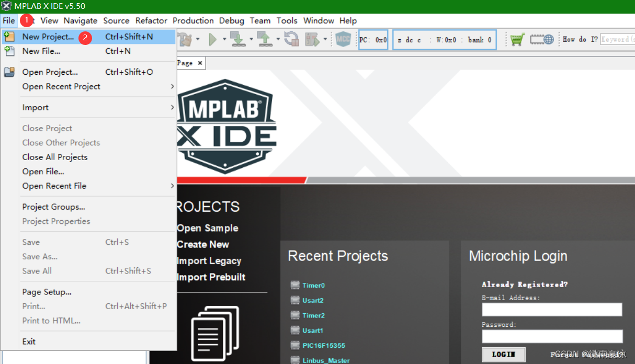Click the Import Prebuilt link
The image size is (635, 364).
[x=211, y=277]
